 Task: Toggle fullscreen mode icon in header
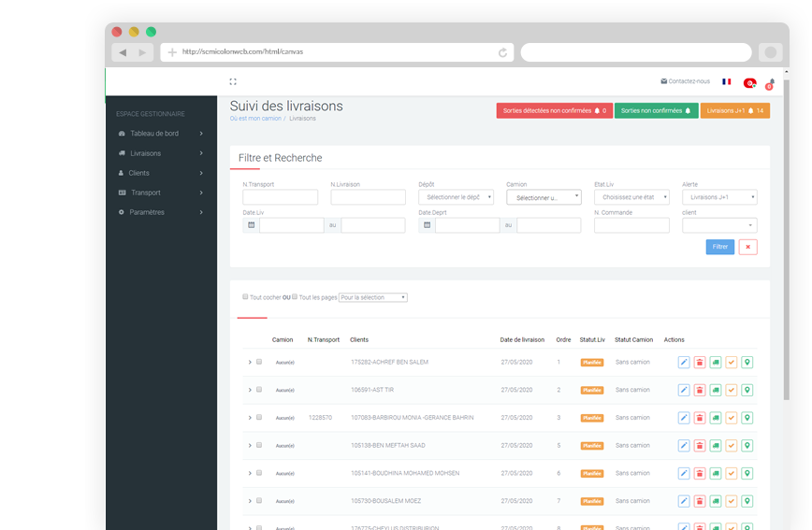233,81
